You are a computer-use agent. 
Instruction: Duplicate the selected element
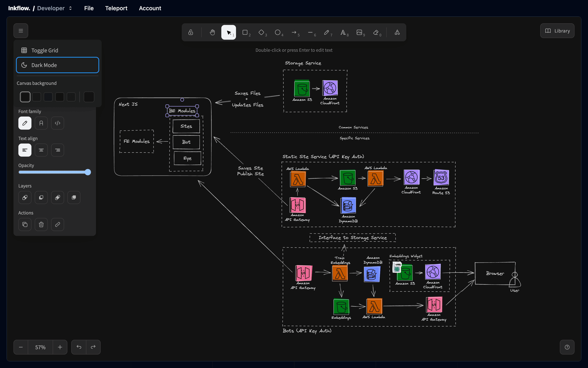click(25, 224)
